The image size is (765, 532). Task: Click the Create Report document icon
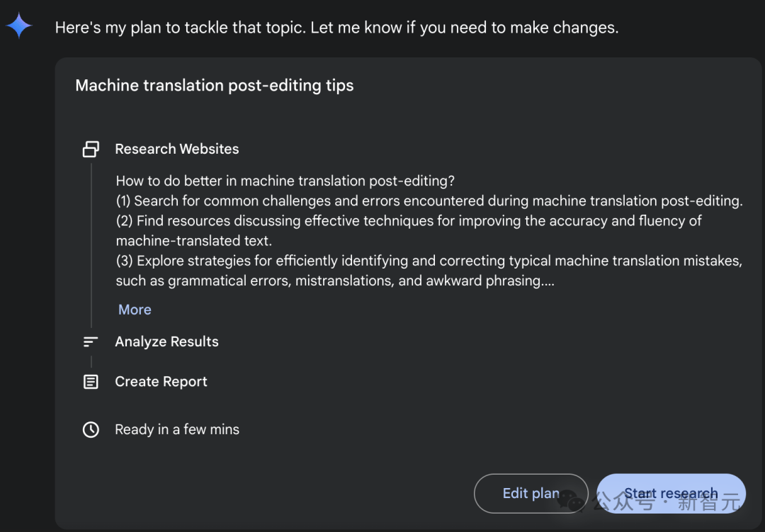point(91,382)
